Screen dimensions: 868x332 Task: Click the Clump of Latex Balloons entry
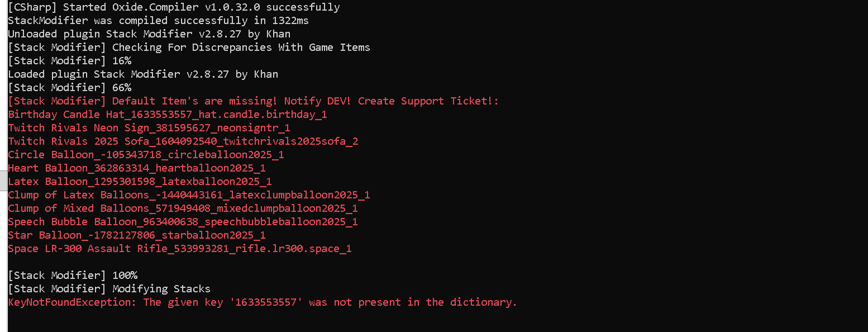pyautogui.click(x=189, y=195)
